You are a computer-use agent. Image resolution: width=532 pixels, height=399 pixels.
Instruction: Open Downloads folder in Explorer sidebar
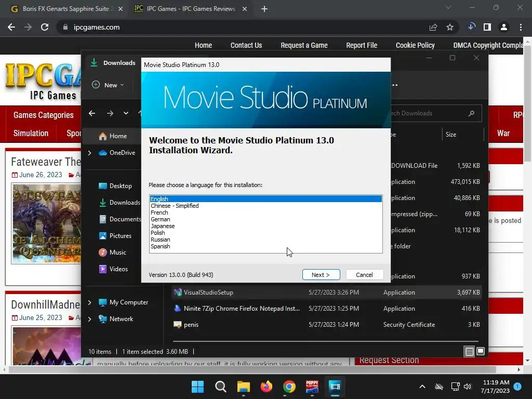(119, 203)
